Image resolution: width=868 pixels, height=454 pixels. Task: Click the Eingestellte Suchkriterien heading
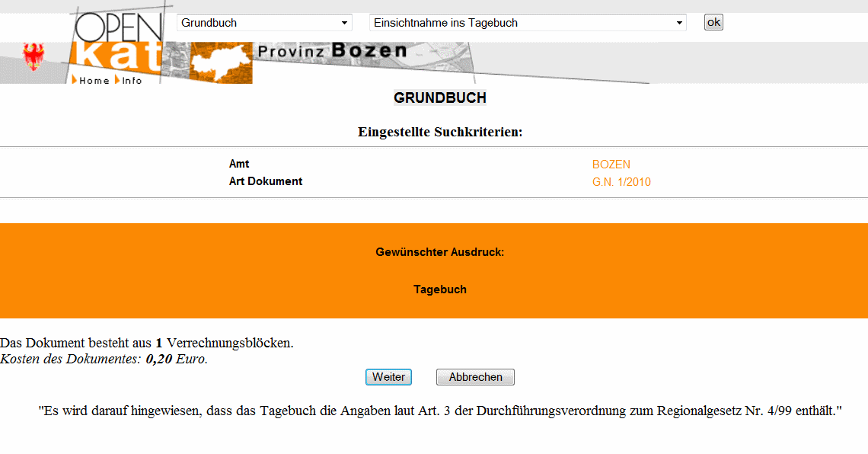click(440, 133)
